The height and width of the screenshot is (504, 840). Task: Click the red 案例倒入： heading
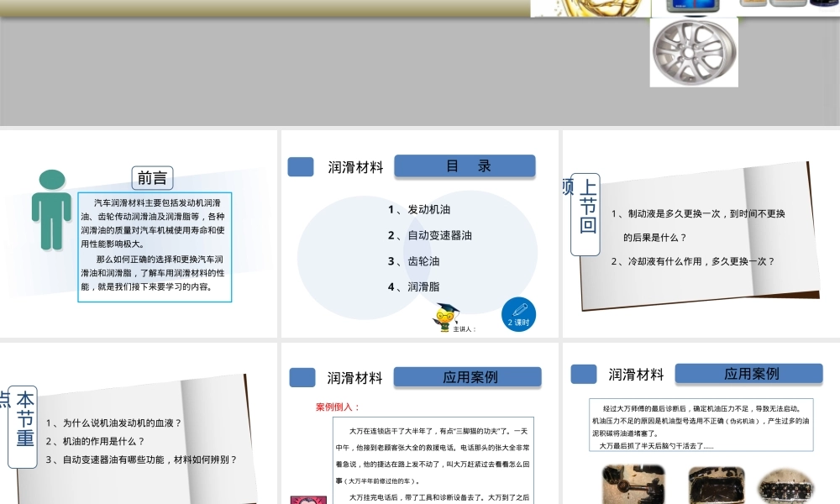[x=338, y=407]
